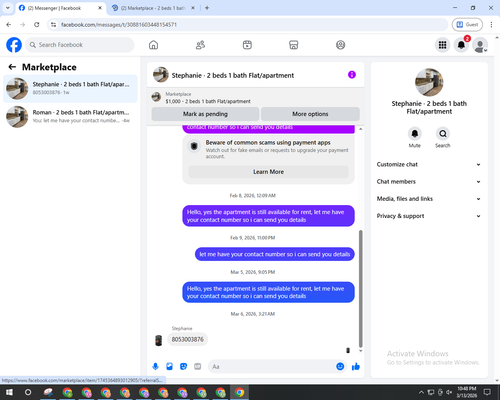
Task: Switch to Messenger | Facebook tab
Action: point(60,8)
